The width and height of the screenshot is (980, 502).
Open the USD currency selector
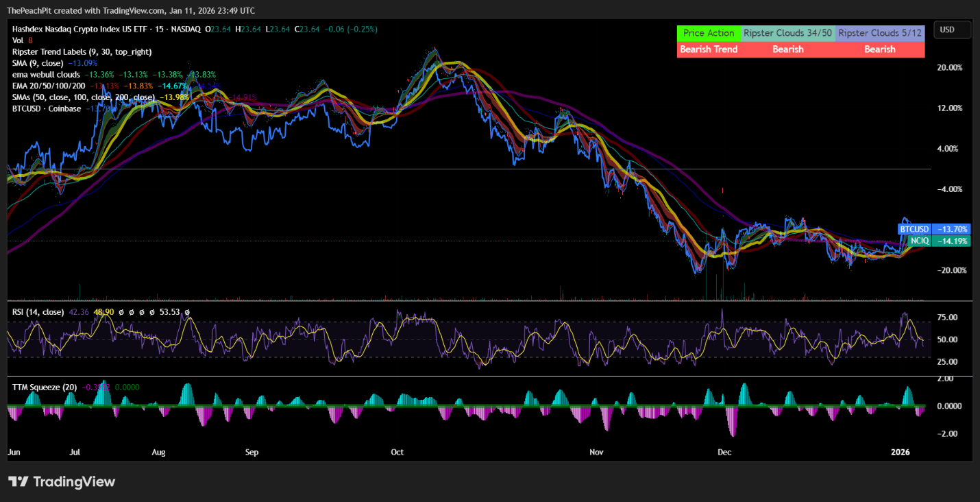(952, 29)
